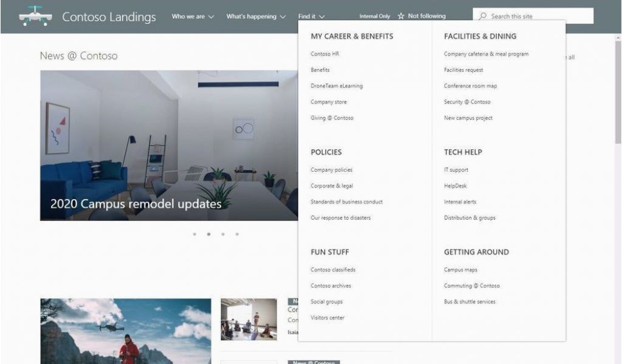Click the star icon to follow site

click(x=401, y=16)
